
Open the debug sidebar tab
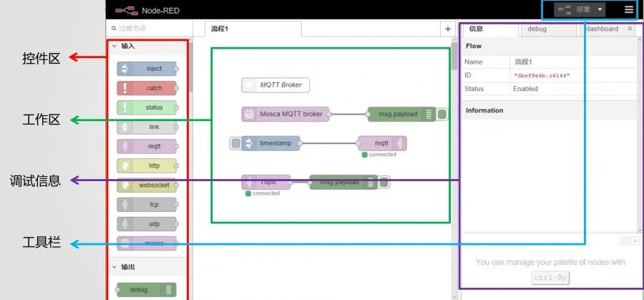click(x=548, y=29)
